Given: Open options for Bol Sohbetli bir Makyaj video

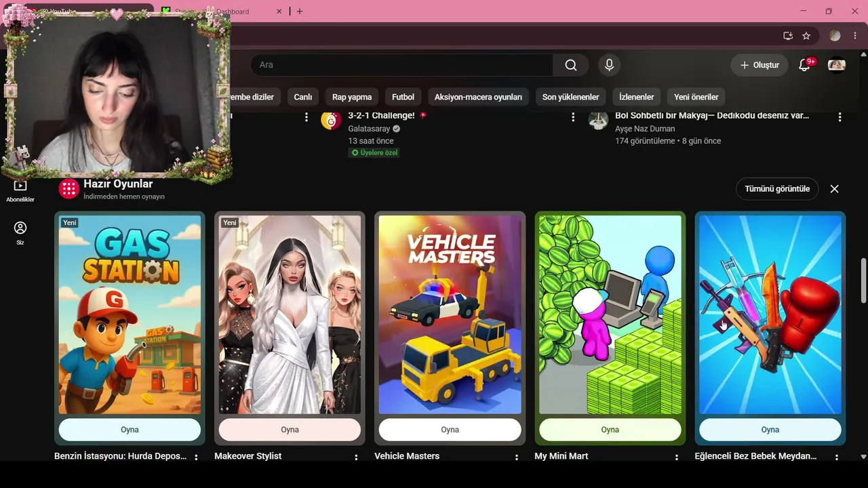Looking at the screenshot, I should point(840,117).
